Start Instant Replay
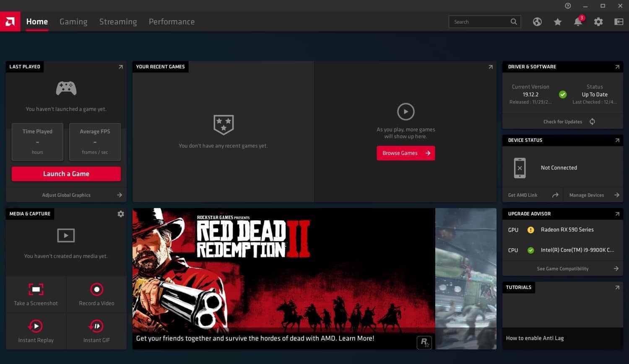Image resolution: width=629 pixels, height=364 pixels. pos(36,326)
